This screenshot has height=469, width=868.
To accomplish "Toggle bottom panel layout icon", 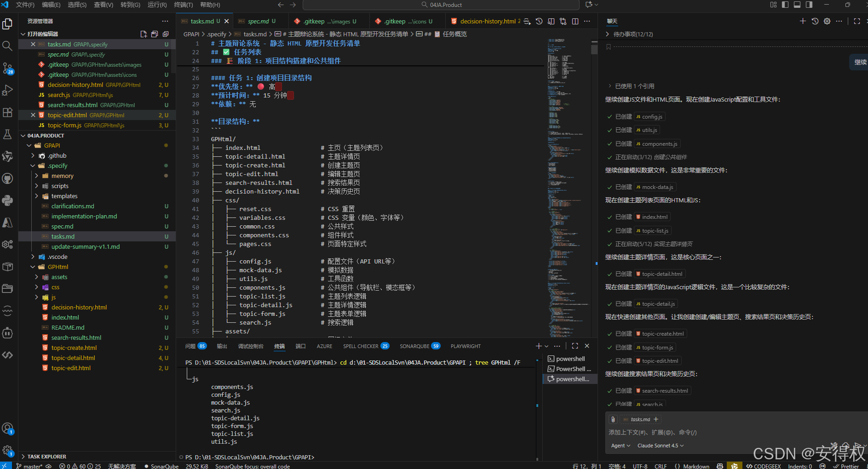I will (797, 5).
